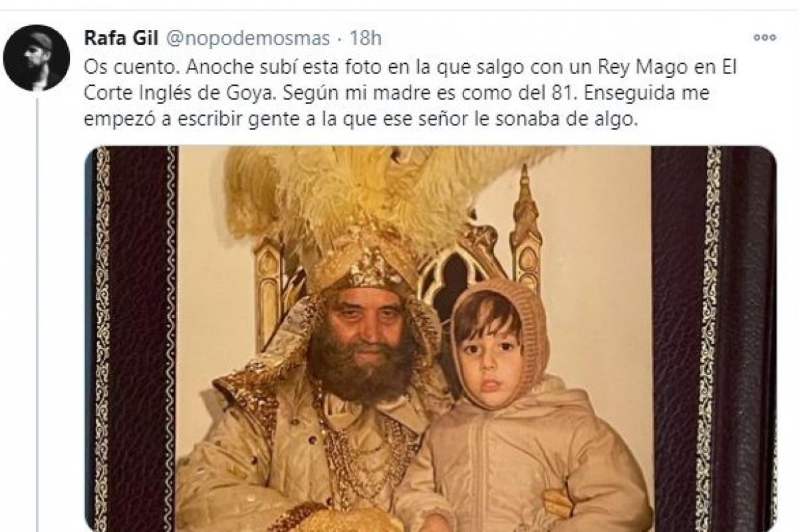This screenshot has height=532, width=798.
Task: Click the vertical thread line below the avatar
Action: [37, 314]
